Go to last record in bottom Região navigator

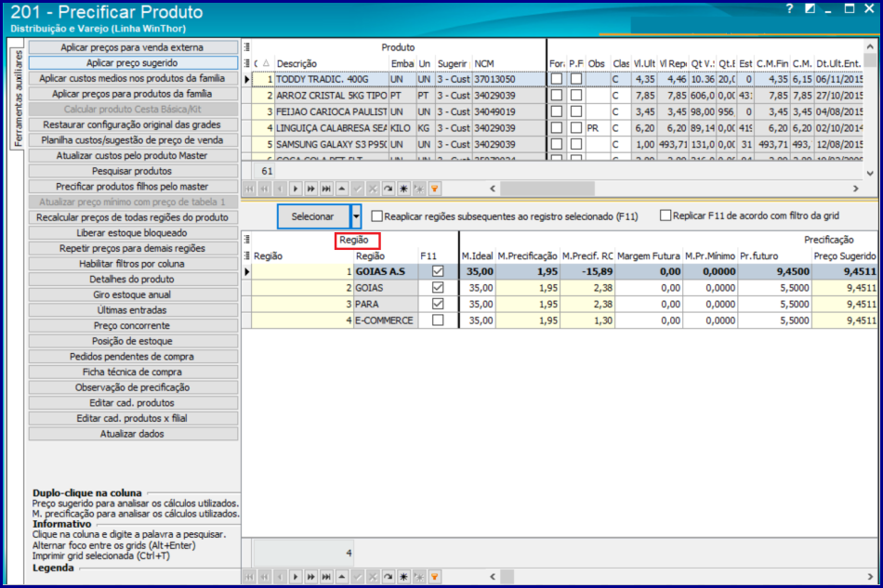326,577
